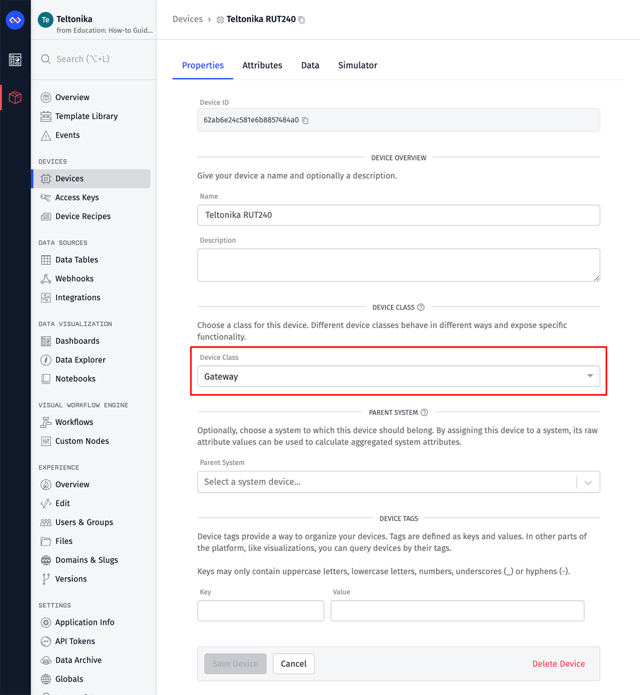Click Device Class help question icon
The height and width of the screenshot is (695, 640).
point(421,307)
